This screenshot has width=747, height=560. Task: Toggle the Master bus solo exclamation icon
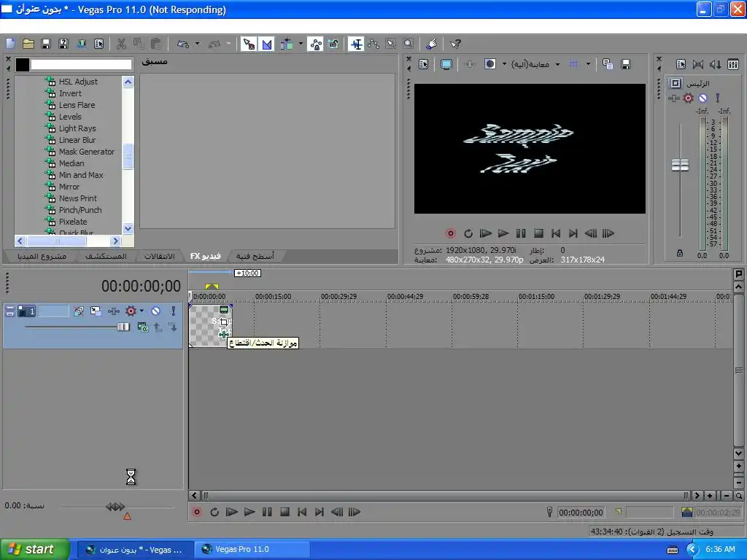point(718,98)
